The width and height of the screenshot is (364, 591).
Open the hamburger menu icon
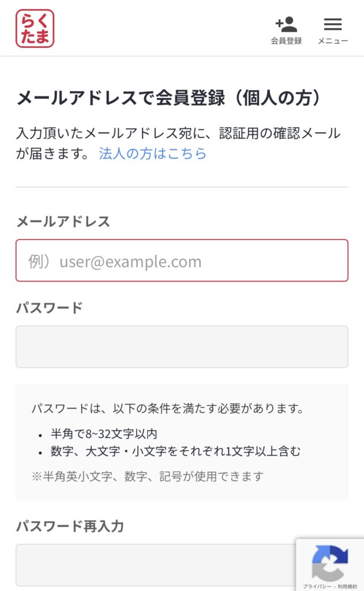click(x=333, y=24)
